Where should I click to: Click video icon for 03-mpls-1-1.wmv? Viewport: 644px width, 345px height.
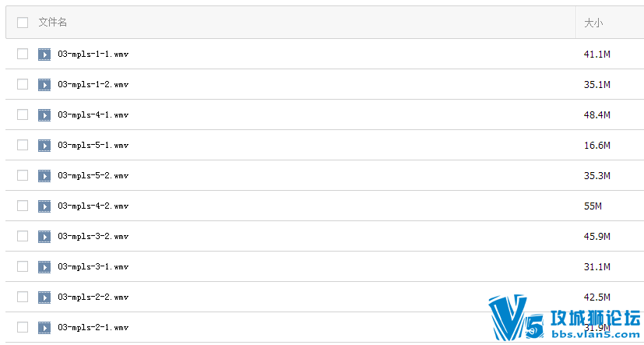tap(44, 55)
